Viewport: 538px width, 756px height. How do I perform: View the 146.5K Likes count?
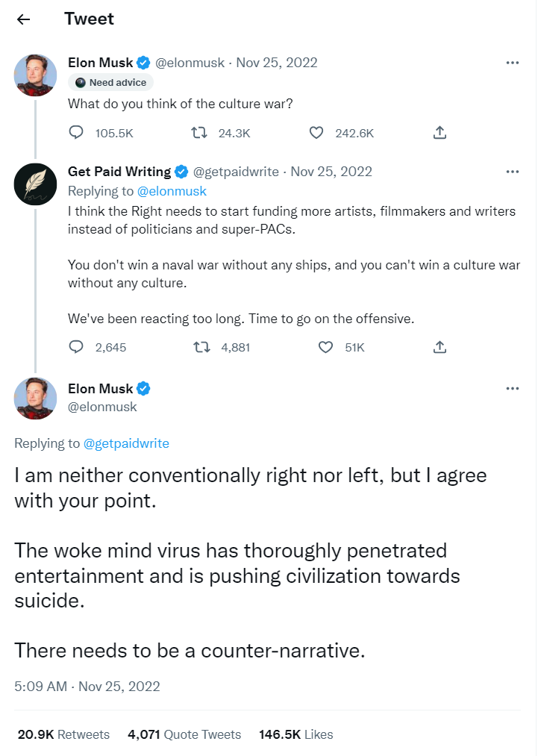point(295,734)
